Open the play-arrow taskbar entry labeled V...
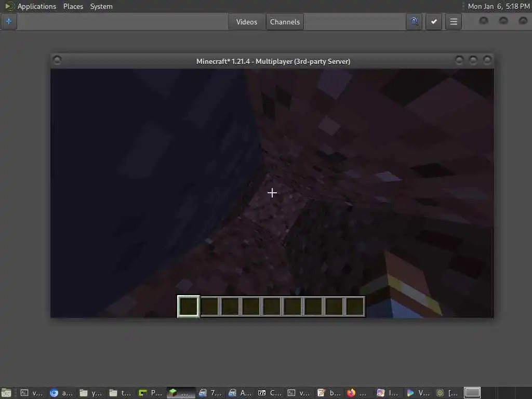The height and width of the screenshot is (399, 532). tap(418, 393)
